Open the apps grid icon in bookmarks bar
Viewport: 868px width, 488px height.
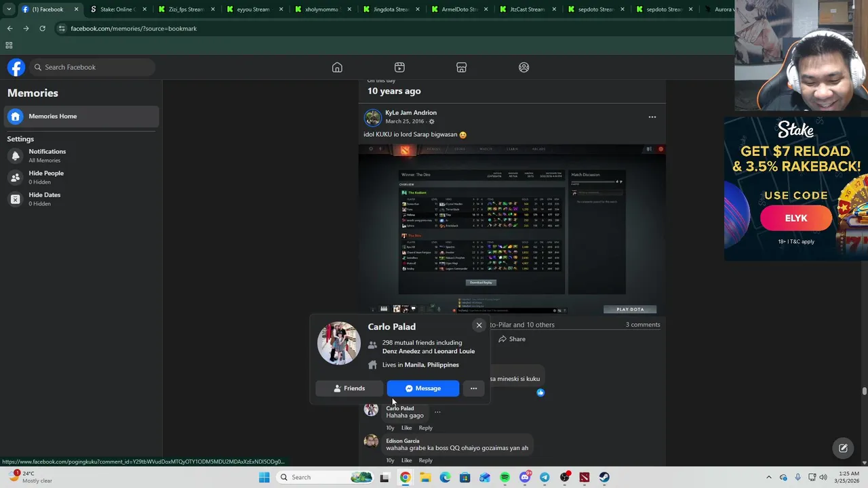point(9,45)
